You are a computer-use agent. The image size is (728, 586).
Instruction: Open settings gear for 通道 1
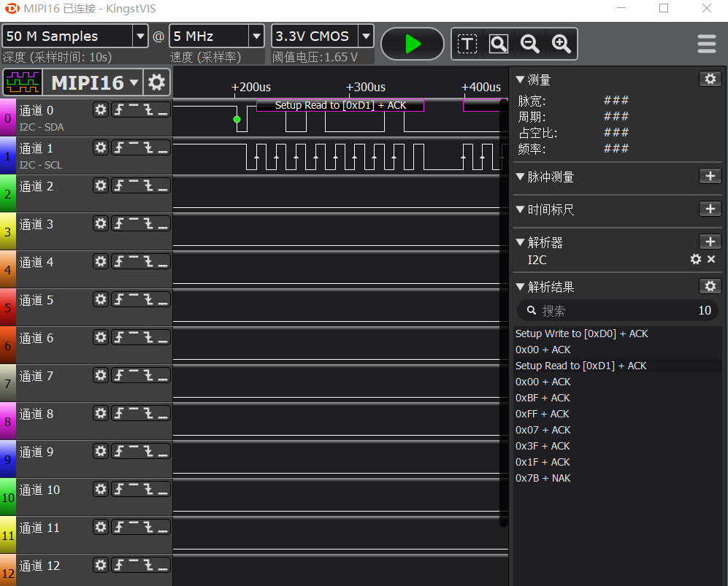[x=101, y=148]
